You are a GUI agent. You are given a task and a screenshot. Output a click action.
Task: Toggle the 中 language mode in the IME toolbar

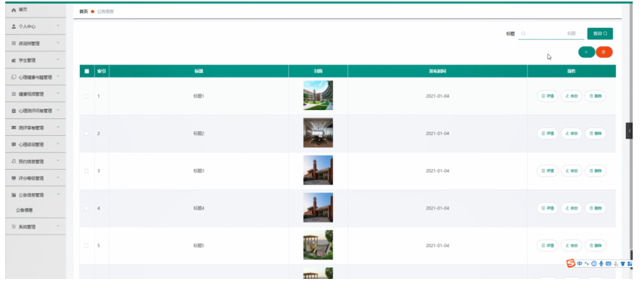tap(580, 264)
